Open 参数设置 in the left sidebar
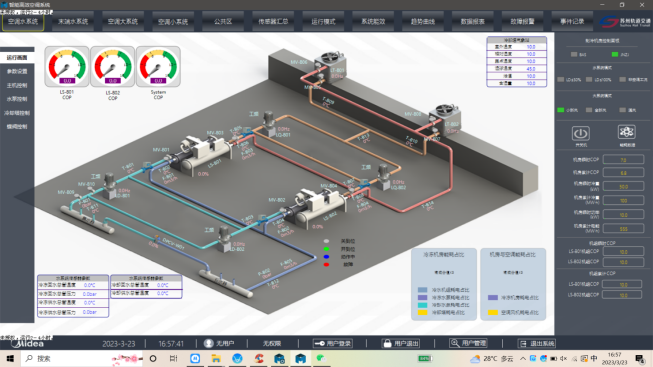 click(x=17, y=71)
